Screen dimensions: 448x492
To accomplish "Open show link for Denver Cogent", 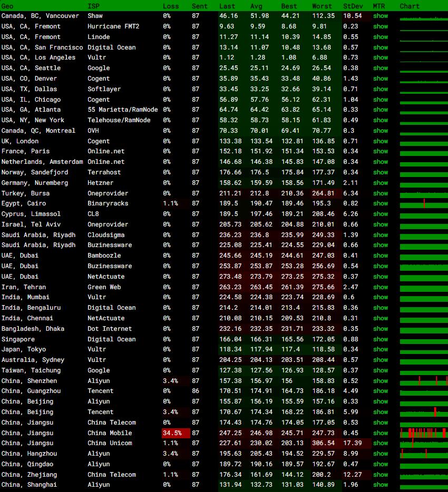I will 381,78.
